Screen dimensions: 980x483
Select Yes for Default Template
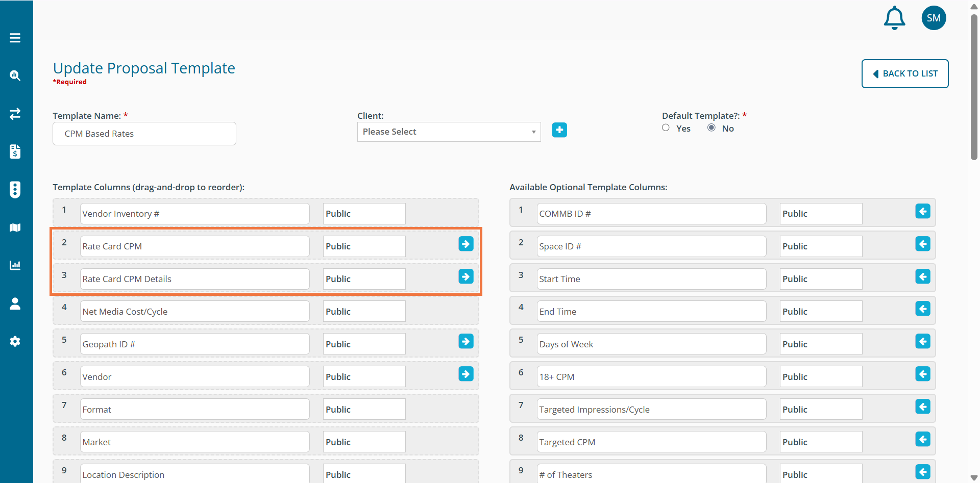666,128
